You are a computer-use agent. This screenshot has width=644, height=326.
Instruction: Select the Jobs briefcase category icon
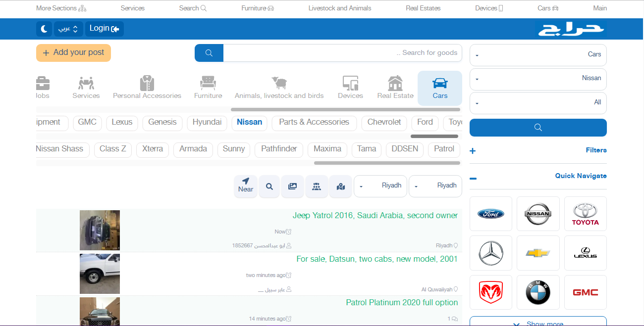click(x=43, y=88)
